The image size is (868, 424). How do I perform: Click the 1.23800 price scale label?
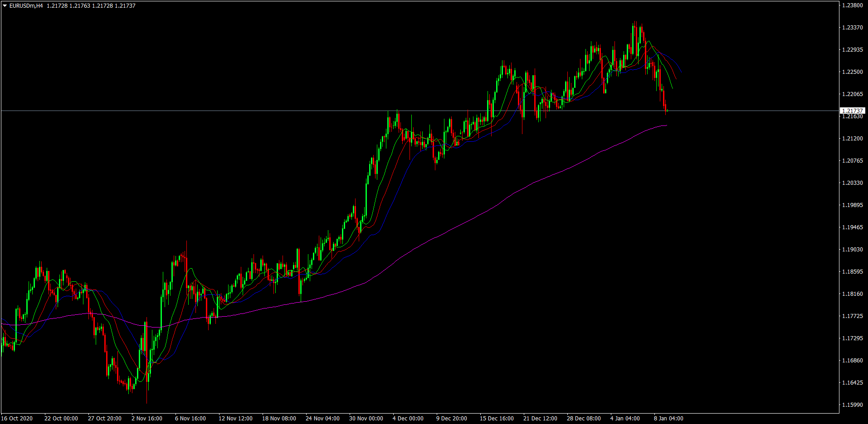point(852,5)
